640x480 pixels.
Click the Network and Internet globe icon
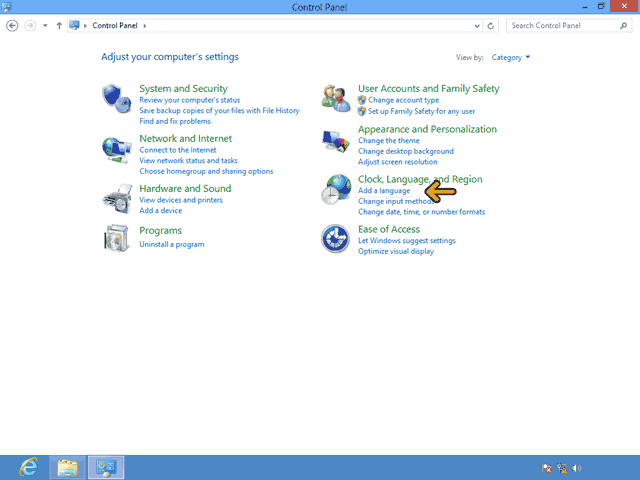click(x=117, y=150)
